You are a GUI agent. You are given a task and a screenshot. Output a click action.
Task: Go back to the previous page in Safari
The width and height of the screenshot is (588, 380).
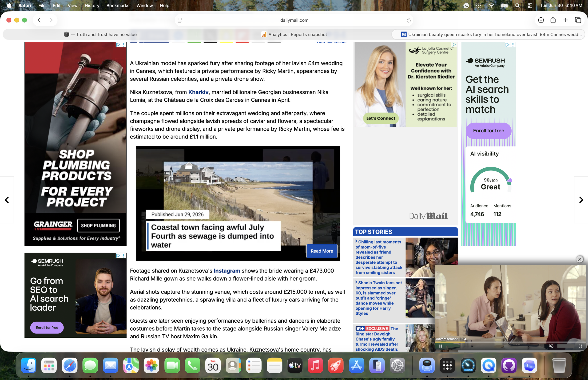pyautogui.click(x=39, y=20)
